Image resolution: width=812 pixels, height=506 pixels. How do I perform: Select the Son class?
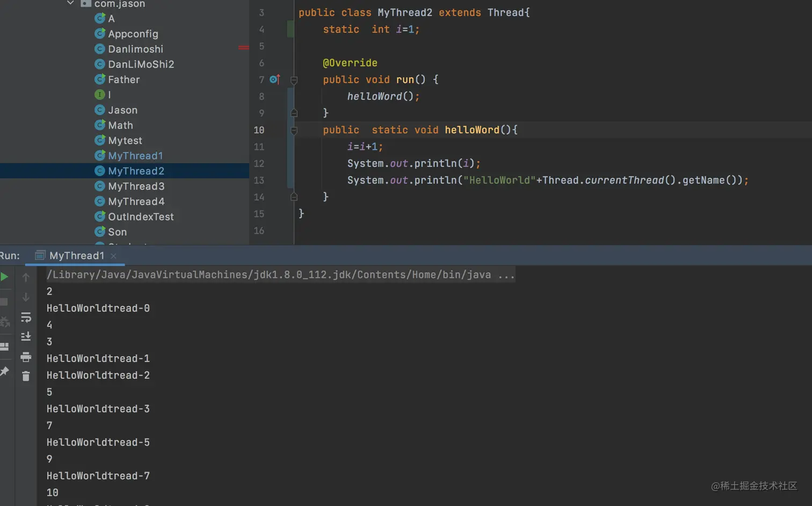(117, 232)
